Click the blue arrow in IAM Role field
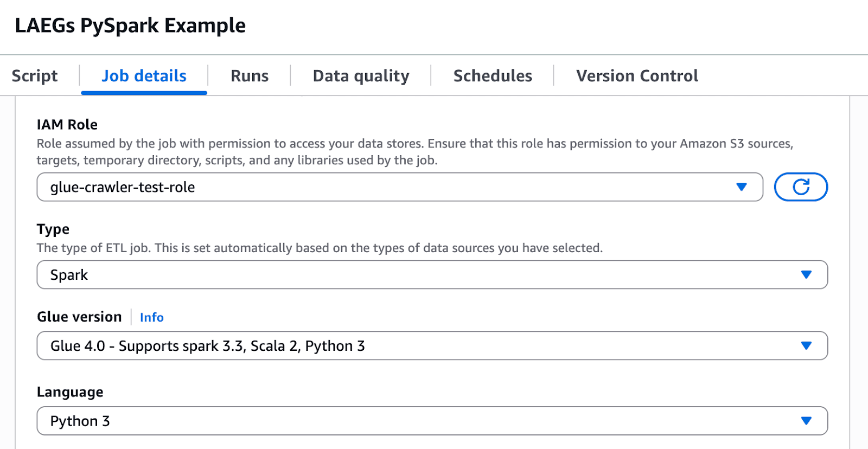This screenshot has height=449, width=868. [741, 187]
